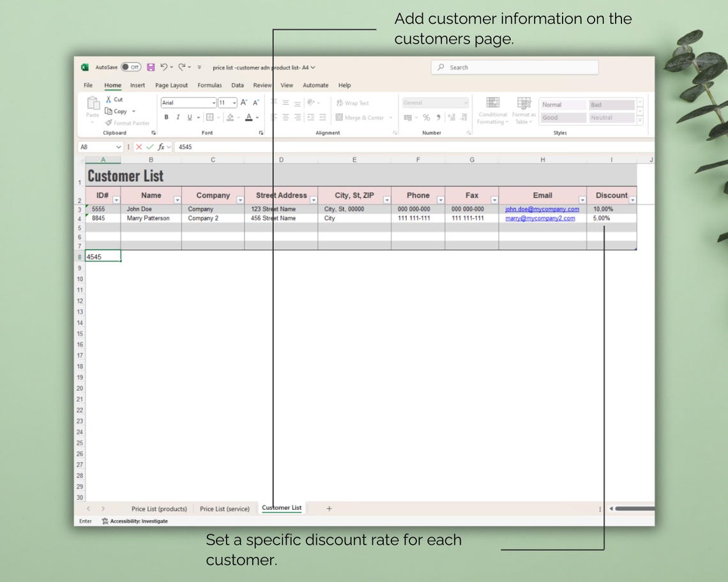The height and width of the screenshot is (582, 728).
Task: Click Merge & Center
Action: pyautogui.click(x=360, y=117)
